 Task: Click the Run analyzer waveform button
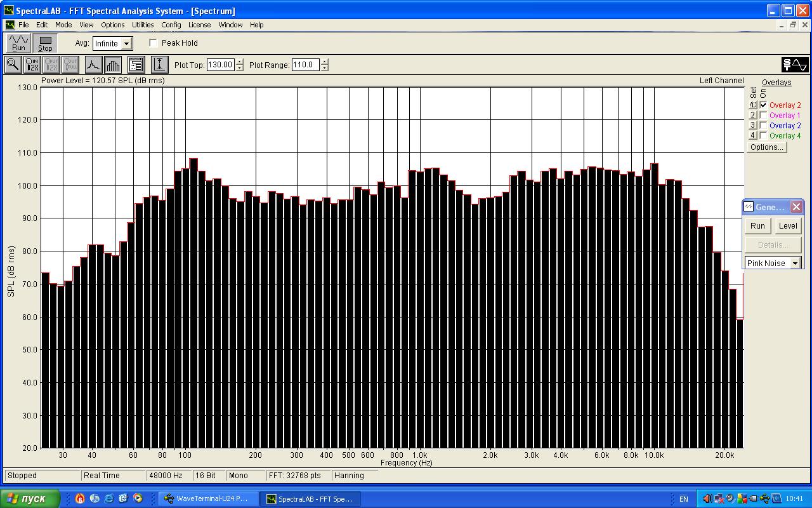point(18,43)
